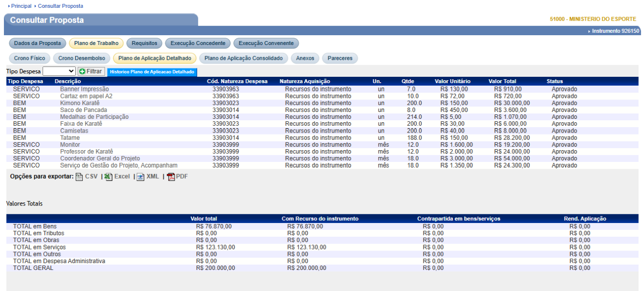This screenshot has height=291, width=644.
Task: Open Plano de Aplicação Consolidado sub-tab
Action: pyautogui.click(x=244, y=58)
